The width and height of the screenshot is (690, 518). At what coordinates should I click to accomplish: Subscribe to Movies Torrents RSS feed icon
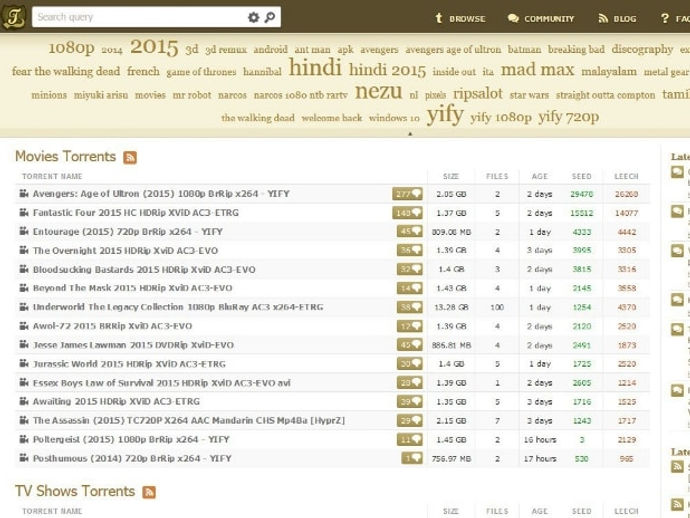pos(130,157)
